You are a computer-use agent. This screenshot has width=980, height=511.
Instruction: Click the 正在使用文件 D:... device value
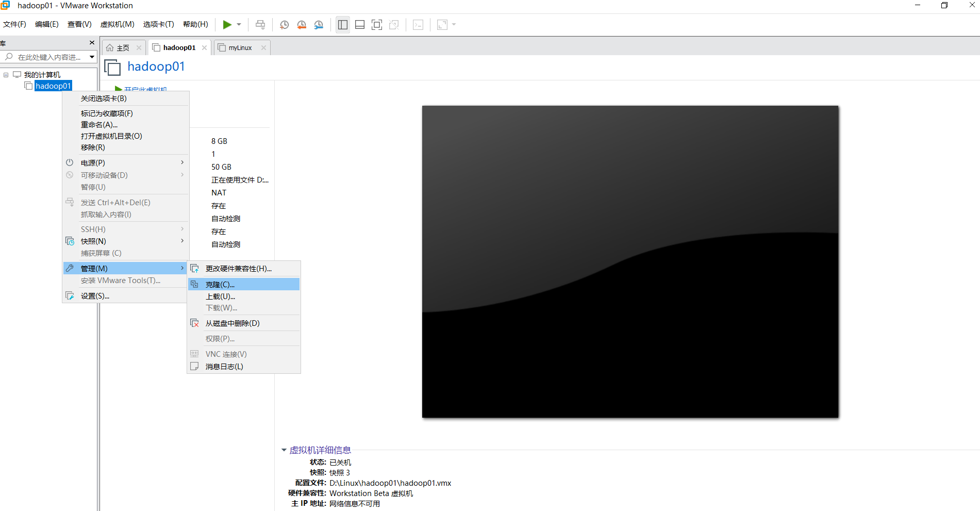[x=240, y=180]
